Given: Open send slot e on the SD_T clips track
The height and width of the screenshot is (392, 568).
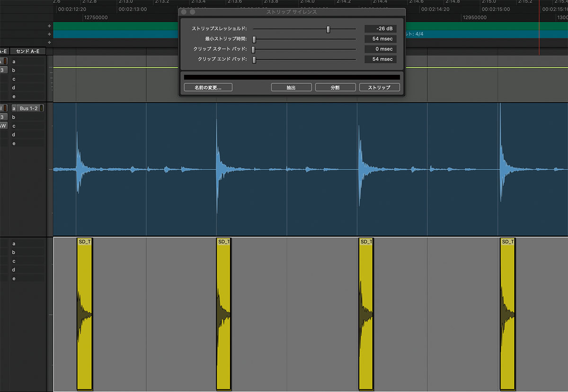Looking at the screenshot, I should pos(28,278).
